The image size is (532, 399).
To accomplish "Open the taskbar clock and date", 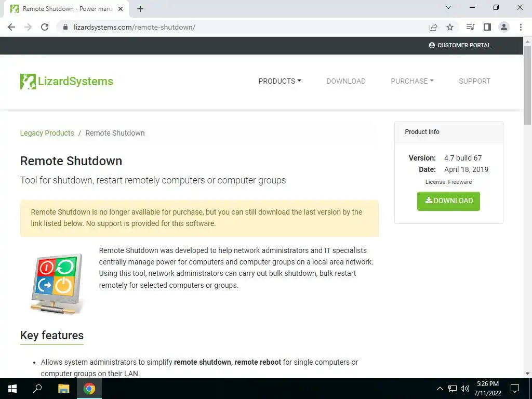I will [x=487, y=389].
